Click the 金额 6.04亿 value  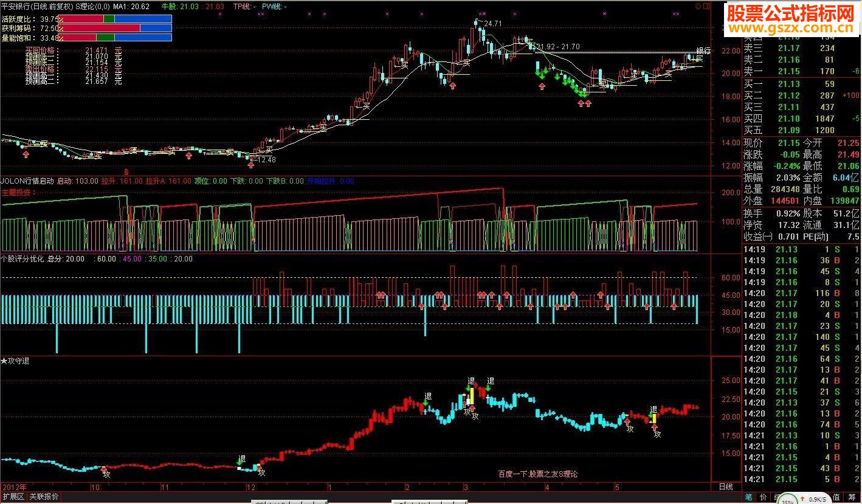(846, 178)
